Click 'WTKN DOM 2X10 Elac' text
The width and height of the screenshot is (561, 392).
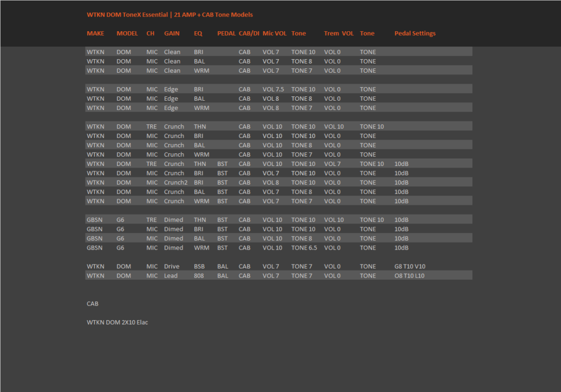tap(117, 322)
